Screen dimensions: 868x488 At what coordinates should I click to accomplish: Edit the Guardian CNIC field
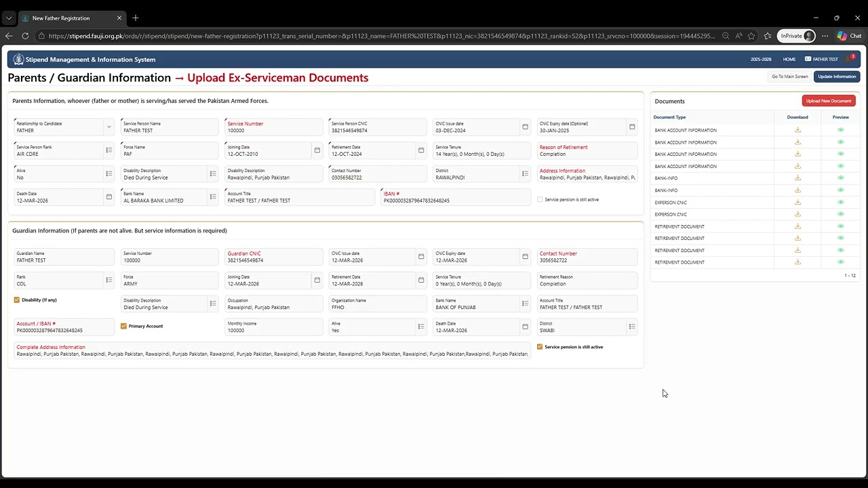click(273, 257)
